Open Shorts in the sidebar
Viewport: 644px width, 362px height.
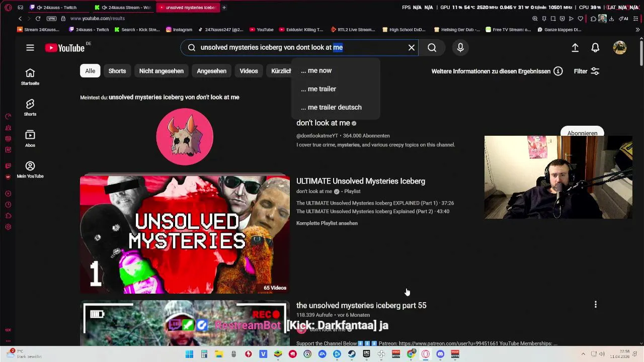(x=30, y=108)
